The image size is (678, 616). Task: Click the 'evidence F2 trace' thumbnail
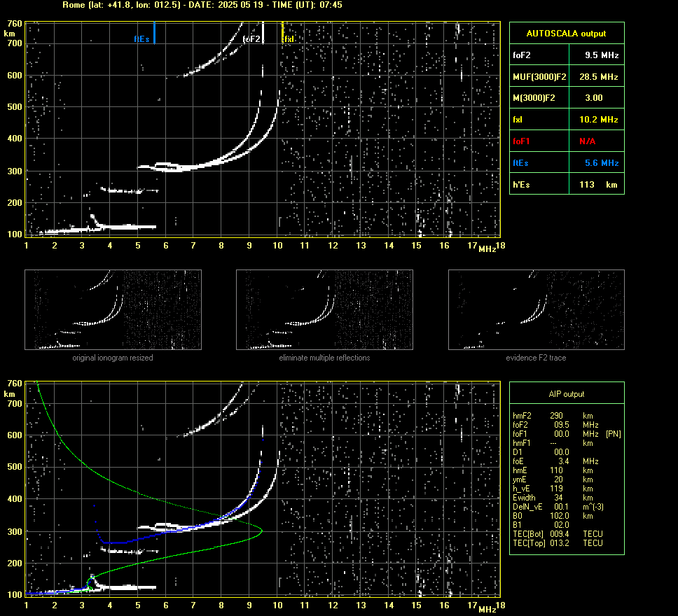click(537, 309)
